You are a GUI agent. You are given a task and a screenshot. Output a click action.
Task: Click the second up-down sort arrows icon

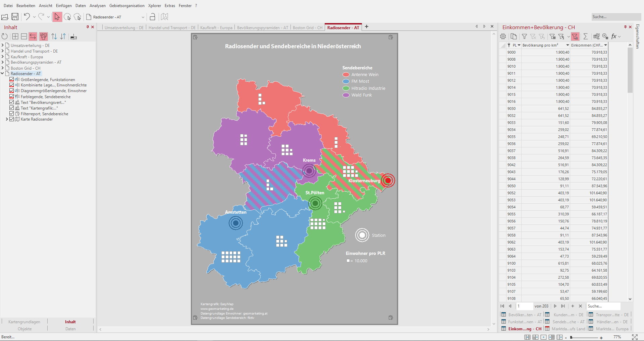pyautogui.click(x=63, y=37)
